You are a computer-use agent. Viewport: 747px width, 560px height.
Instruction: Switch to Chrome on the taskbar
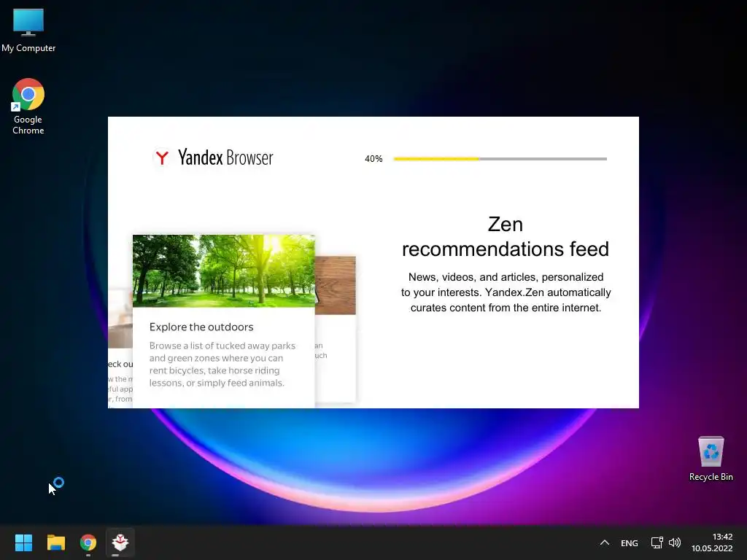[x=88, y=542]
